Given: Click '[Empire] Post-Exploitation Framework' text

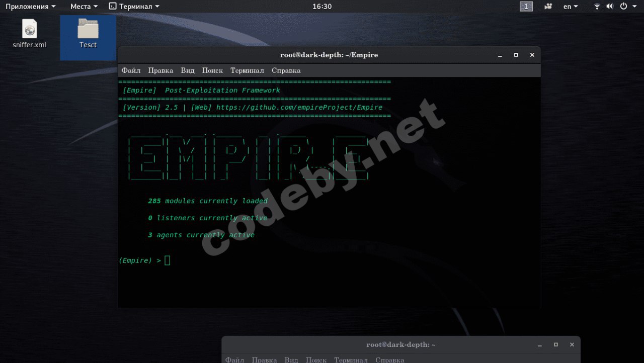Looking at the screenshot, I should coord(201,90).
